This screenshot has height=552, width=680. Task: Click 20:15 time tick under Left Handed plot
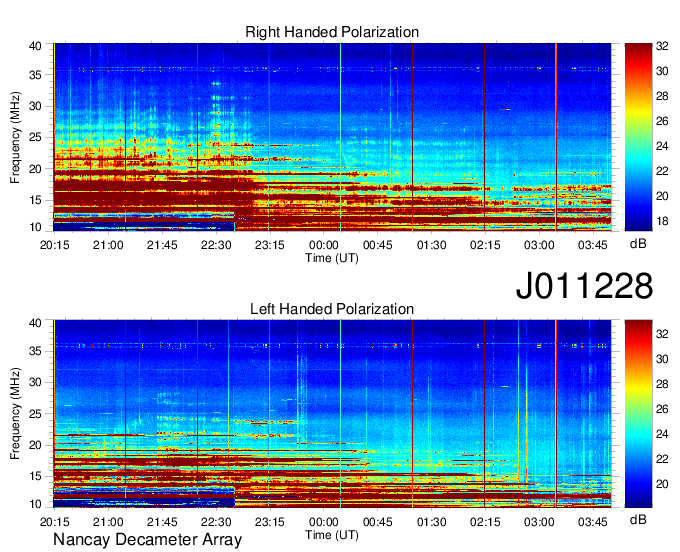(55, 522)
